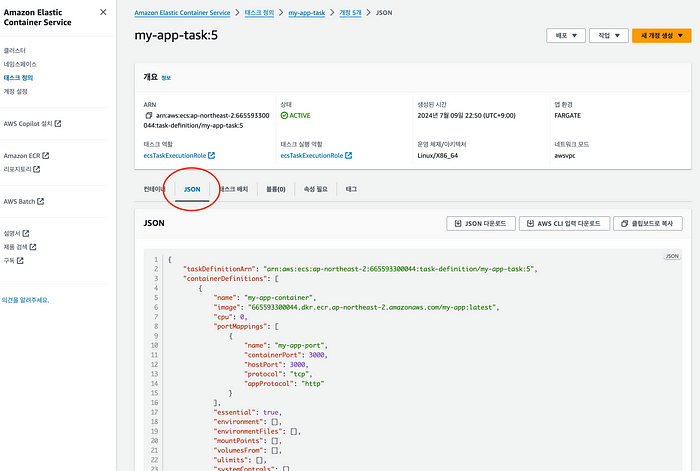700x471 pixels.
Task: Click the 의견을 알려주세요 feedback link
Action: (25, 300)
